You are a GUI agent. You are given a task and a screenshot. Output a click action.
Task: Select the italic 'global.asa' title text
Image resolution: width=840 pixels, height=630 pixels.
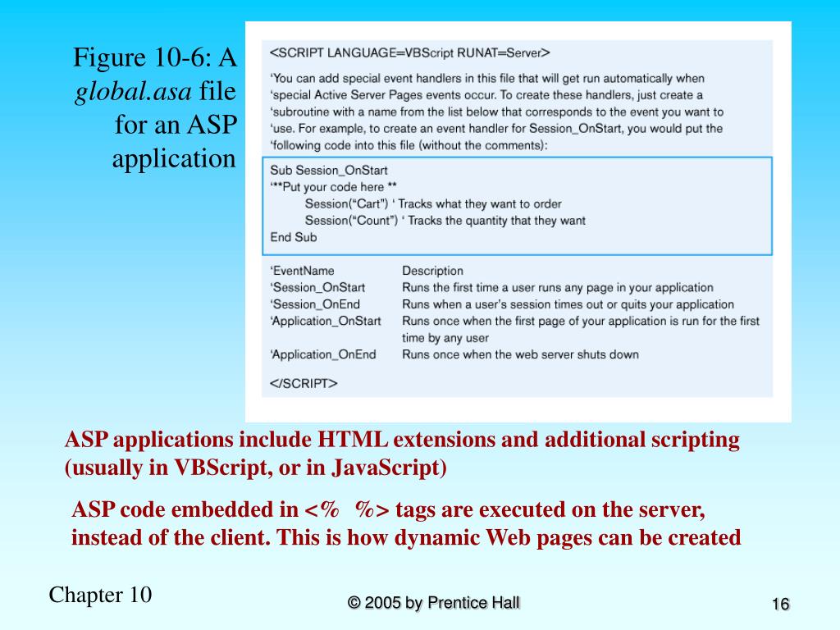pos(134,91)
